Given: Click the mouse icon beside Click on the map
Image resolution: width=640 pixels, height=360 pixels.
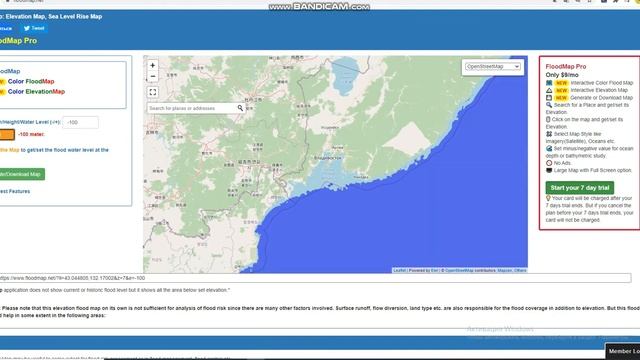Looking at the screenshot, I should (548, 120).
